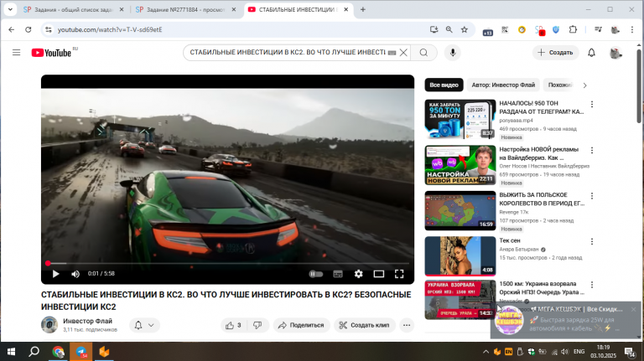Open more actions three-dot button under video
644x361 pixels.
407,325
